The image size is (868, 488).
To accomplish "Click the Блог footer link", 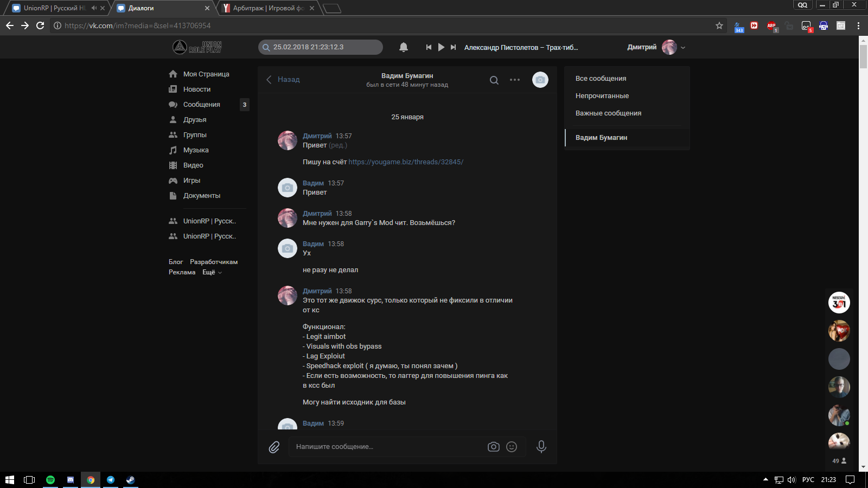I will pos(176,262).
